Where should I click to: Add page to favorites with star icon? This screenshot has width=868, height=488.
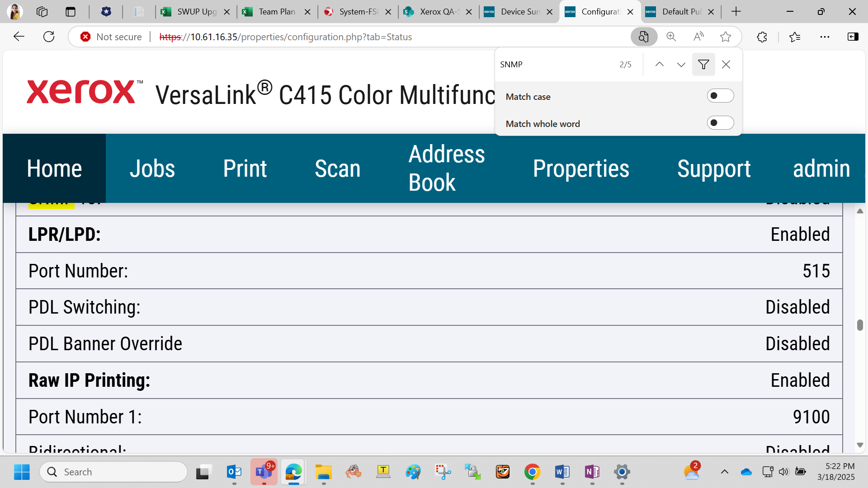[726, 37]
